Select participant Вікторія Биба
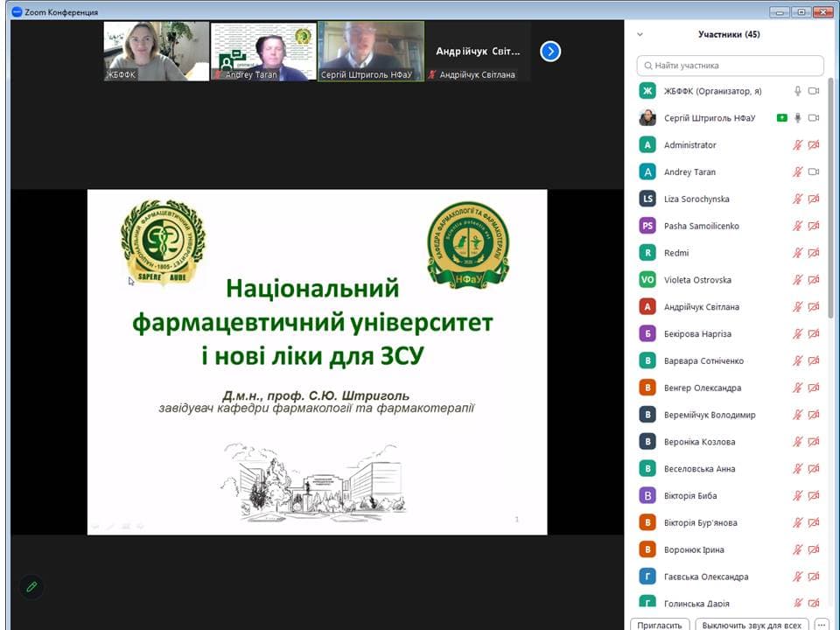 730,495
